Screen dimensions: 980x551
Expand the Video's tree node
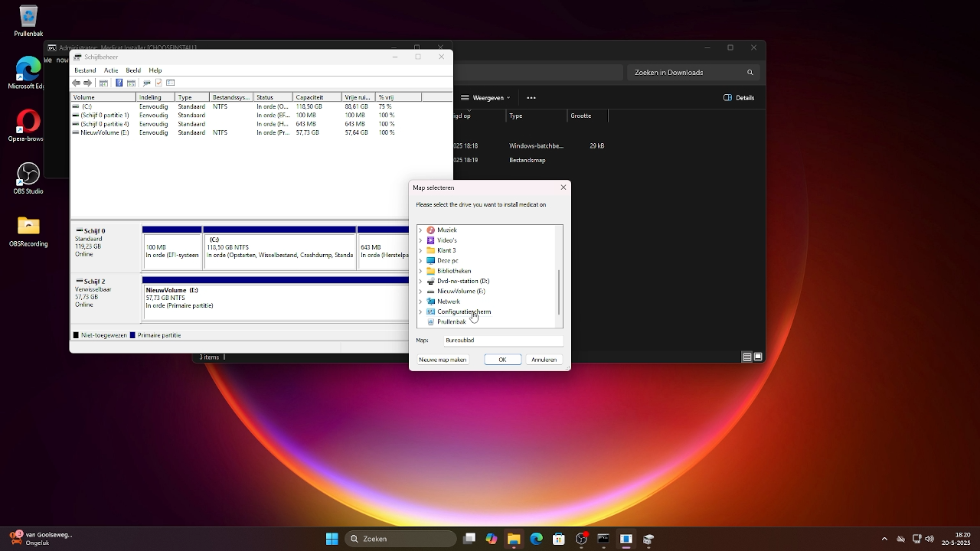coord(420,240)
